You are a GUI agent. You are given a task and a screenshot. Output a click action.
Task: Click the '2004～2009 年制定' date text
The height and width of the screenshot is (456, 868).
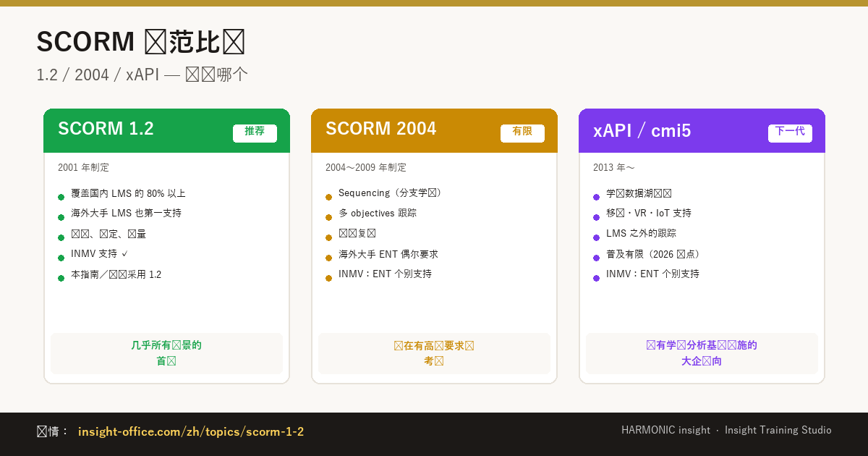[x=365, y=167]
